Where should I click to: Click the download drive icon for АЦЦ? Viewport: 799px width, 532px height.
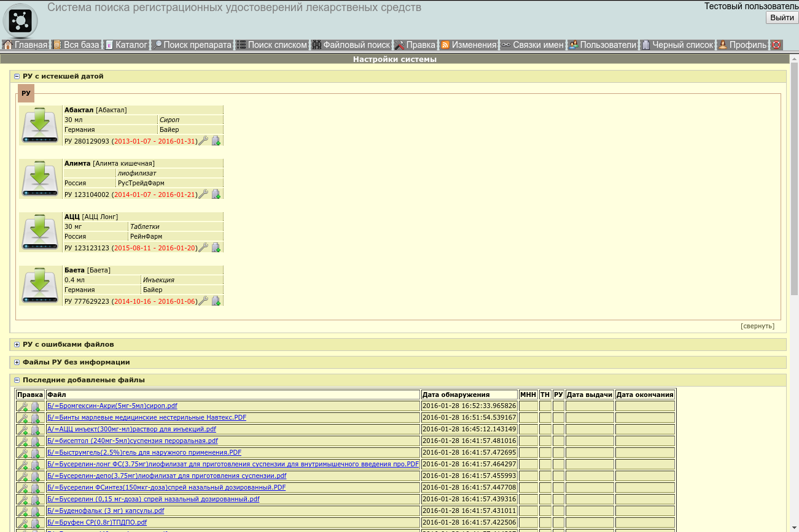pos(41,232)
